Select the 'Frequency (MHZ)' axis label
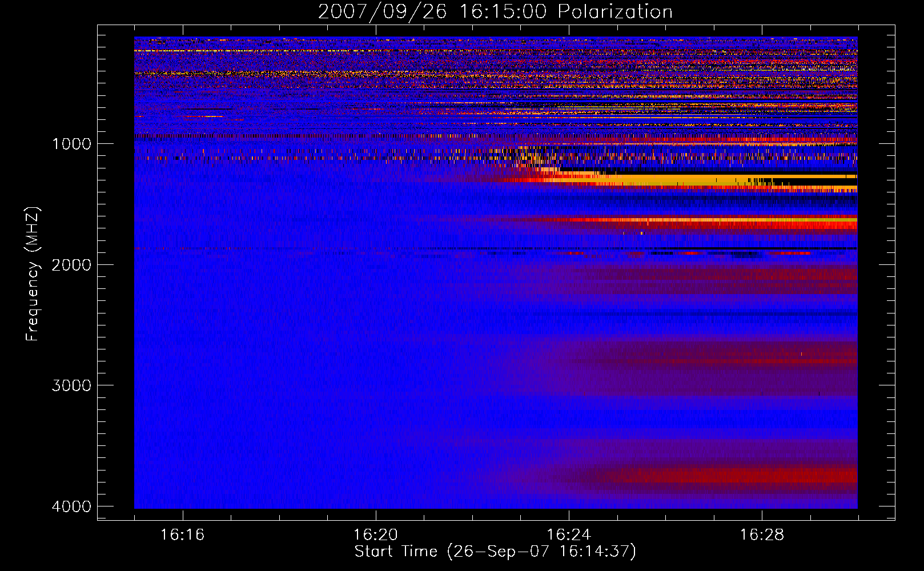Screen dimensions: 924x571 pyautogui.click(x=33, y=274)
